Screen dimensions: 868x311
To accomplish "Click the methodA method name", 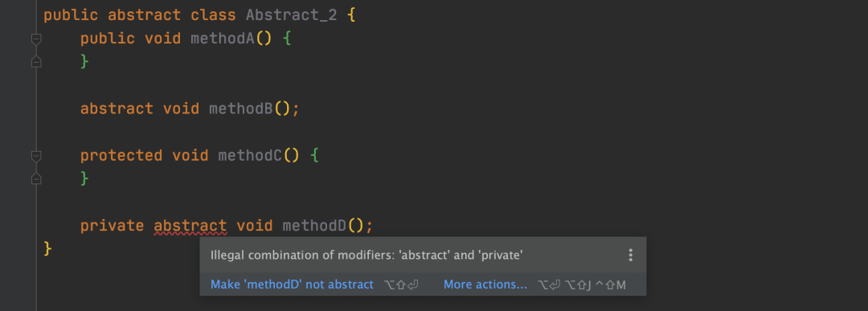I will 223,39.
